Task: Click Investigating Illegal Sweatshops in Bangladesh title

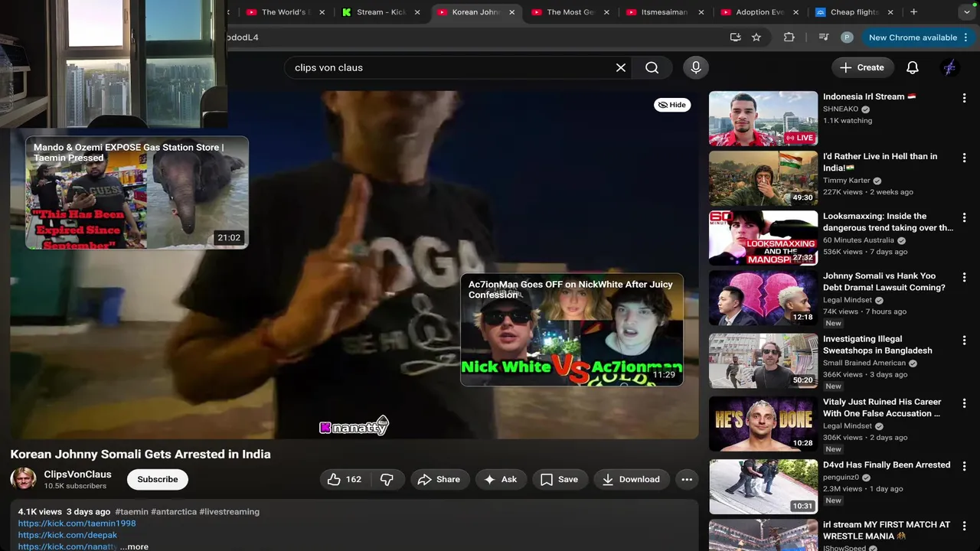Action: point(877,344)
